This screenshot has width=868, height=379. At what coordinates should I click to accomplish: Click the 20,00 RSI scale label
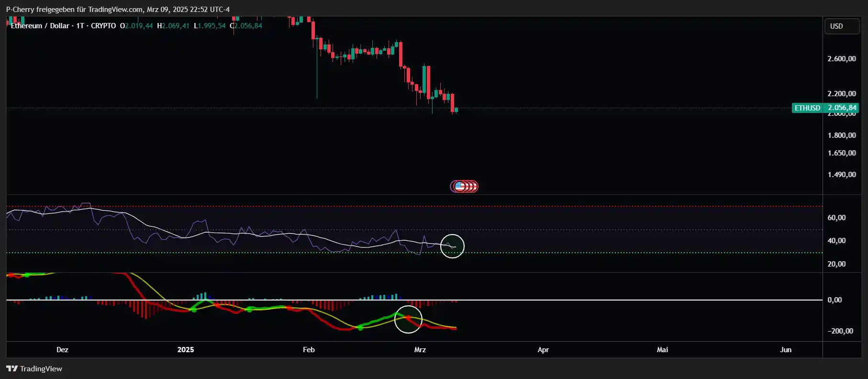[x=836, y=264]
